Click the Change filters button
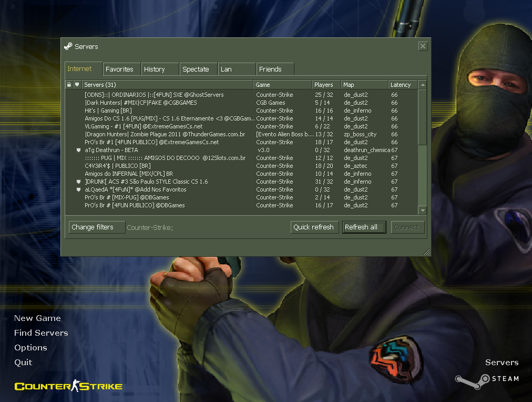The image size is (532, 402). [x=97, y=227]
